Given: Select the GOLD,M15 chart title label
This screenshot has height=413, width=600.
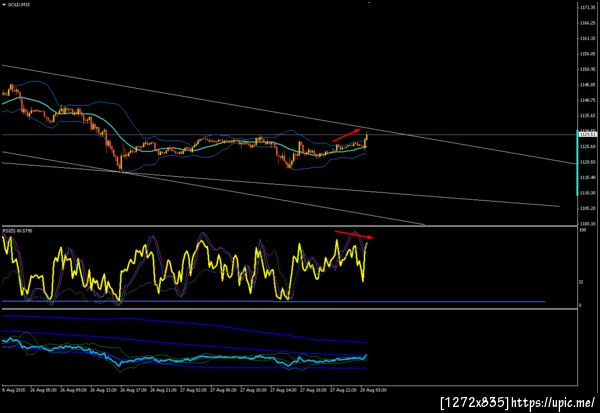Looking at the screenshot, I should 18,5.
